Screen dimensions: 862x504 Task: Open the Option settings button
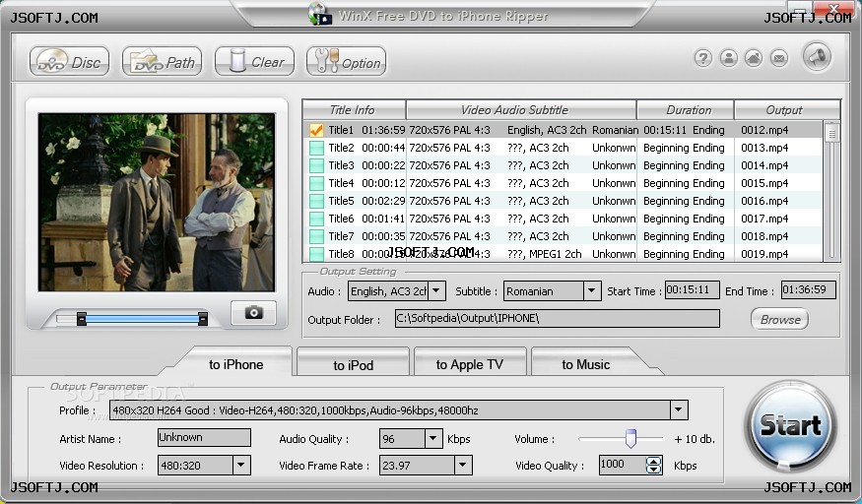347,61
